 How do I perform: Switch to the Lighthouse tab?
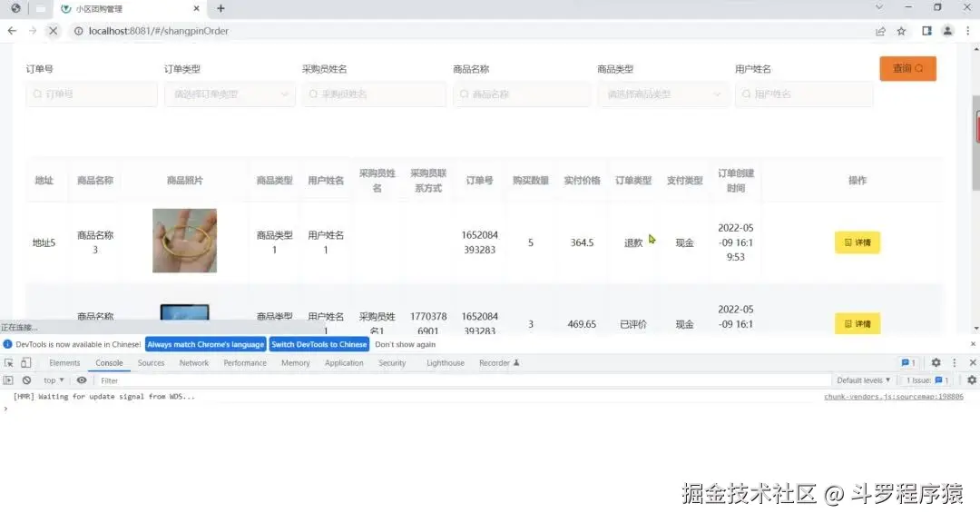(x=445, y=363)
